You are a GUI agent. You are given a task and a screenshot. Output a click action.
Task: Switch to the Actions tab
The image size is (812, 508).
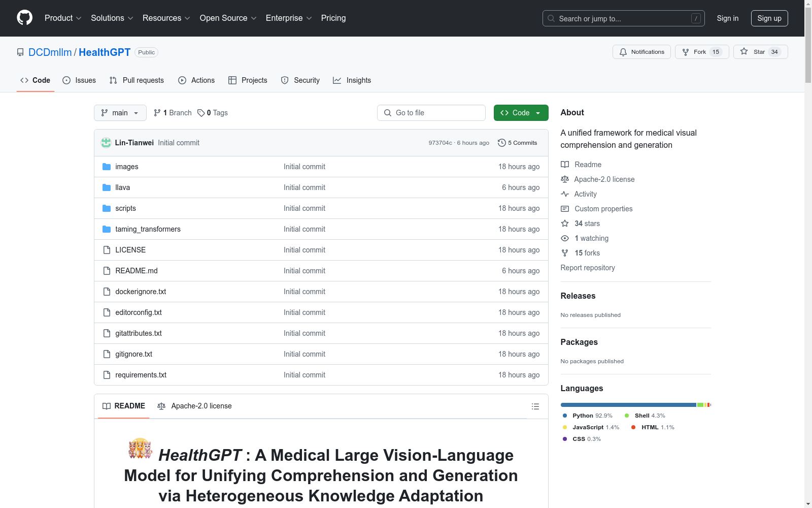pyautogui.click(x=196, y=80)
